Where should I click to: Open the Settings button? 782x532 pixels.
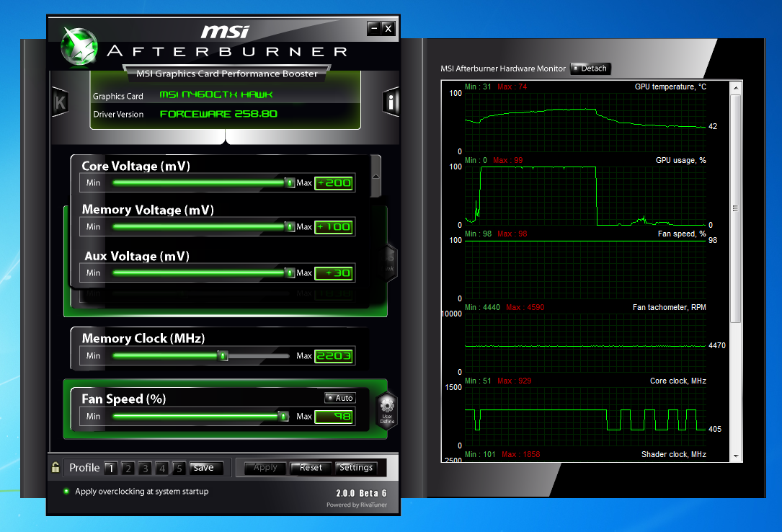[356, 468]
